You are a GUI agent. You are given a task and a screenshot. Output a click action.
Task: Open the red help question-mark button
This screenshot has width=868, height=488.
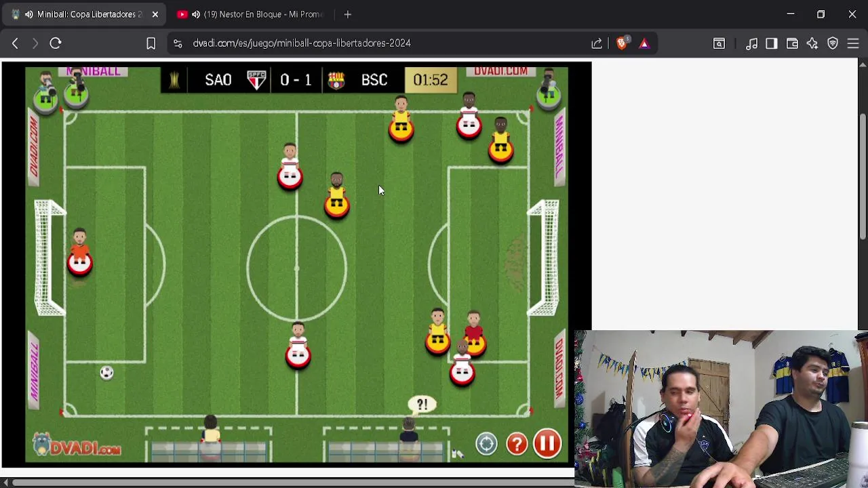[517, 444]
